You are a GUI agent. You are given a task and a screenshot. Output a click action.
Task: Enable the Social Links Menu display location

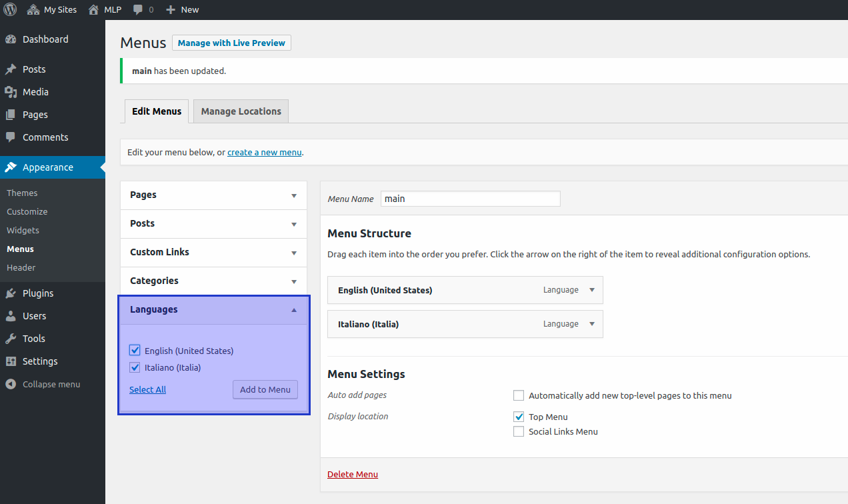pyautogui.click(x=519, y=431)
